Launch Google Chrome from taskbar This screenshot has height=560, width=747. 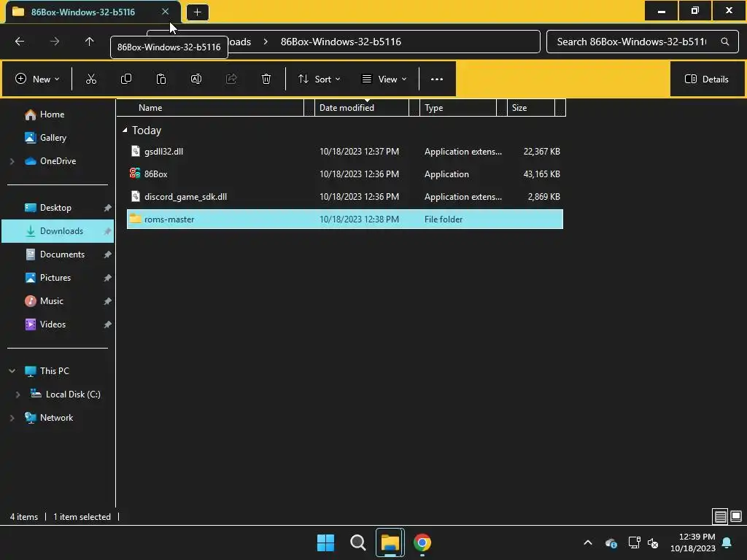(422, 542)
